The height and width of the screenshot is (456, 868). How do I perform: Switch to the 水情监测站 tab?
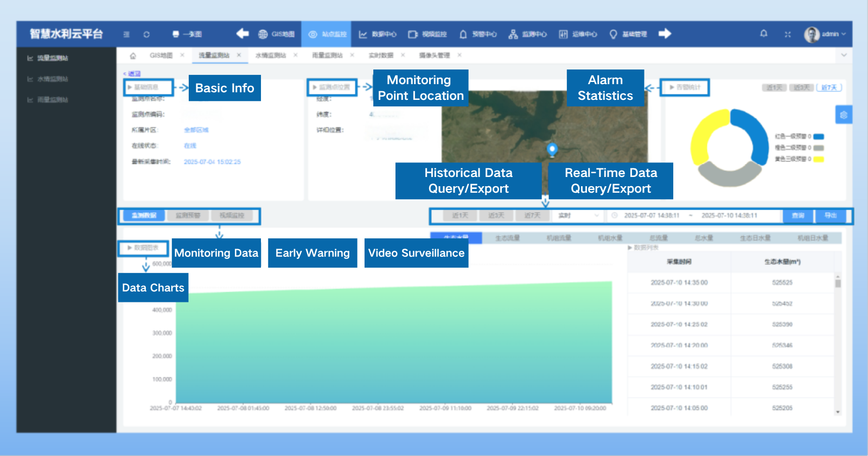pos(270,55)
